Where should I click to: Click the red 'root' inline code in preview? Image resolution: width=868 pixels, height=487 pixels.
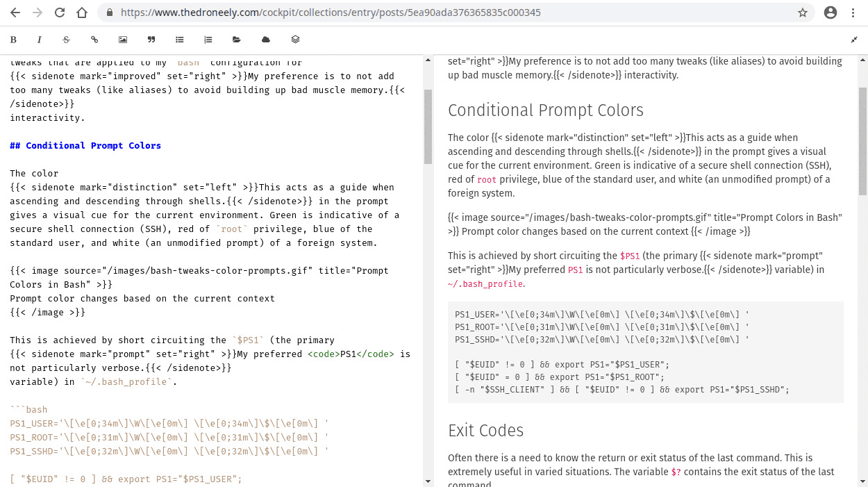487,179
